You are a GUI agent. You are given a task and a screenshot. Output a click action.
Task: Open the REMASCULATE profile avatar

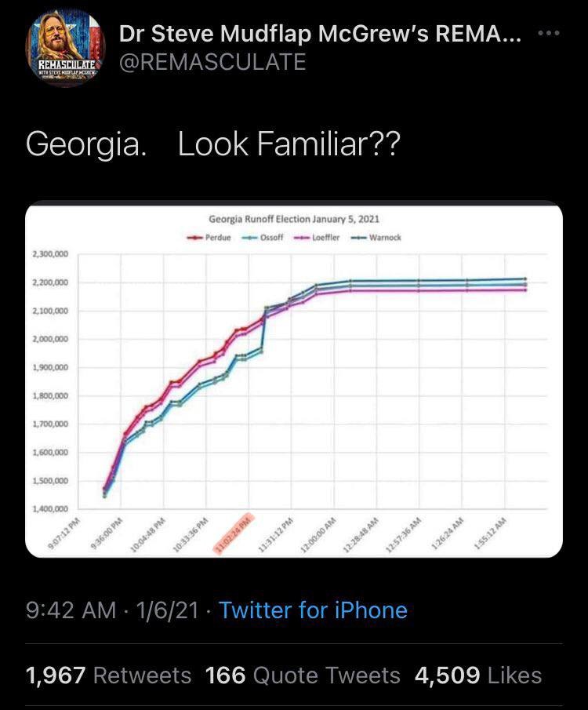[x=65, y=48]
